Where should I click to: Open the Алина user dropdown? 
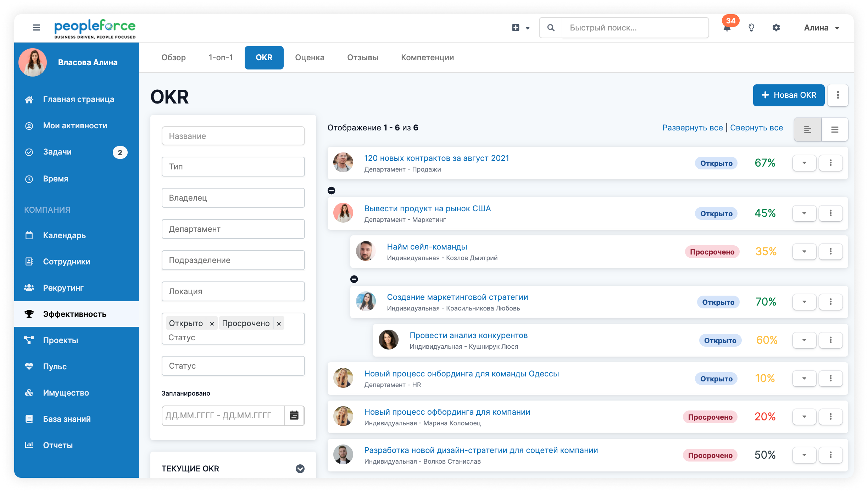pos(821,28)
